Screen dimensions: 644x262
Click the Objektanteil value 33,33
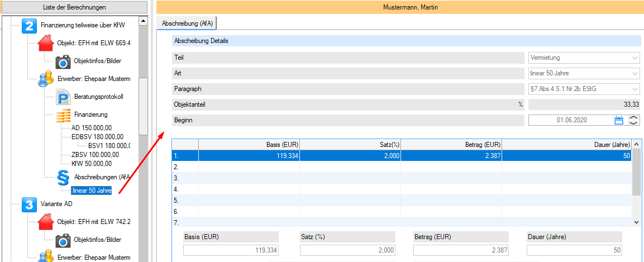(x=584, y=104)
